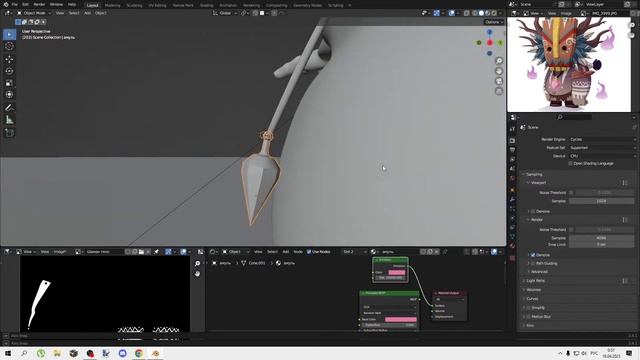This screenshot has width=640, height=360.
Task: Enable Path Guiding checkbox
Action: point(533,264)
